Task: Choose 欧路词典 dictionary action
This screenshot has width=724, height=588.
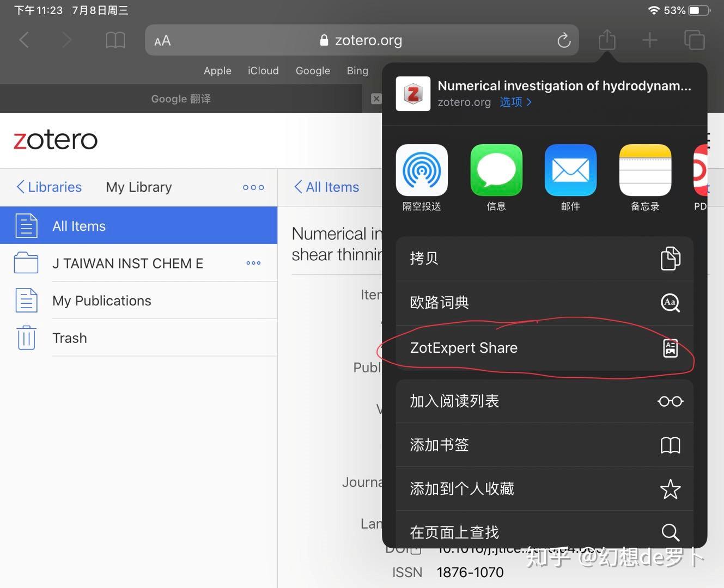Action: click(544, 303)
